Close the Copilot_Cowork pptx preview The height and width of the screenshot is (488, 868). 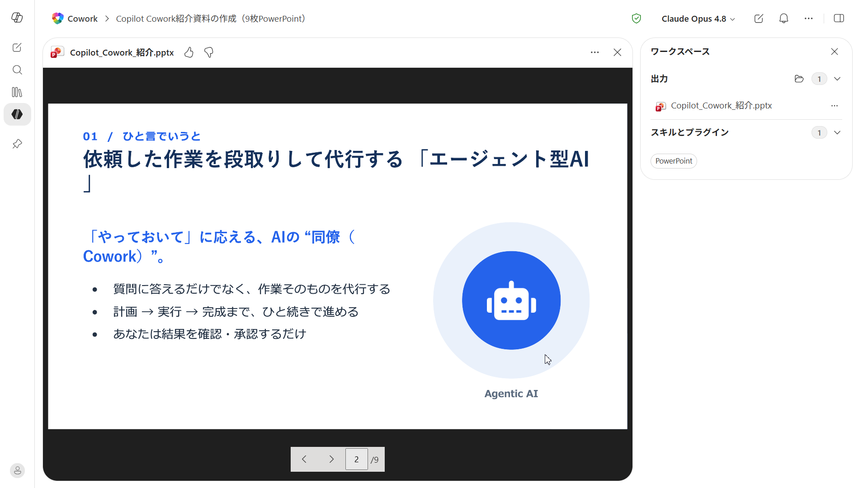point(617,52)
